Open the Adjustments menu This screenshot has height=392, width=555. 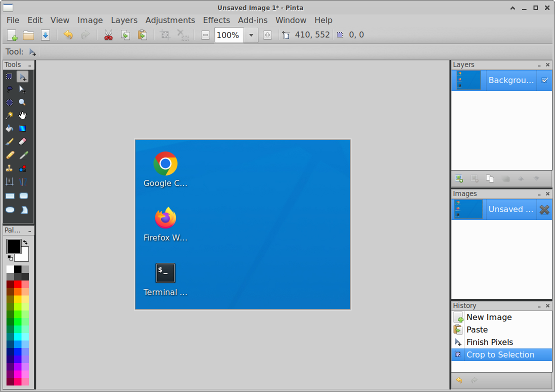[170, 20]
